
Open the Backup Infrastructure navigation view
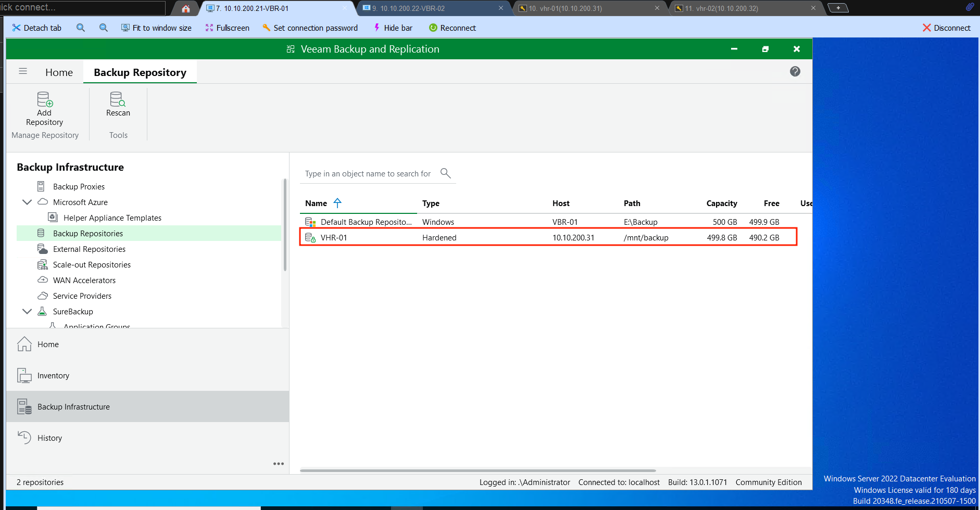pyautogui.click(x=147, y=406)
